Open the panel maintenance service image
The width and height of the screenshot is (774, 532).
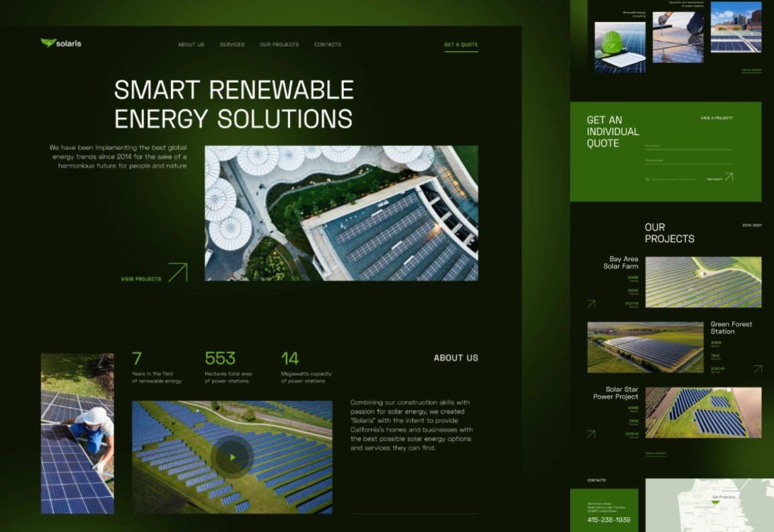tap(678, 38)
